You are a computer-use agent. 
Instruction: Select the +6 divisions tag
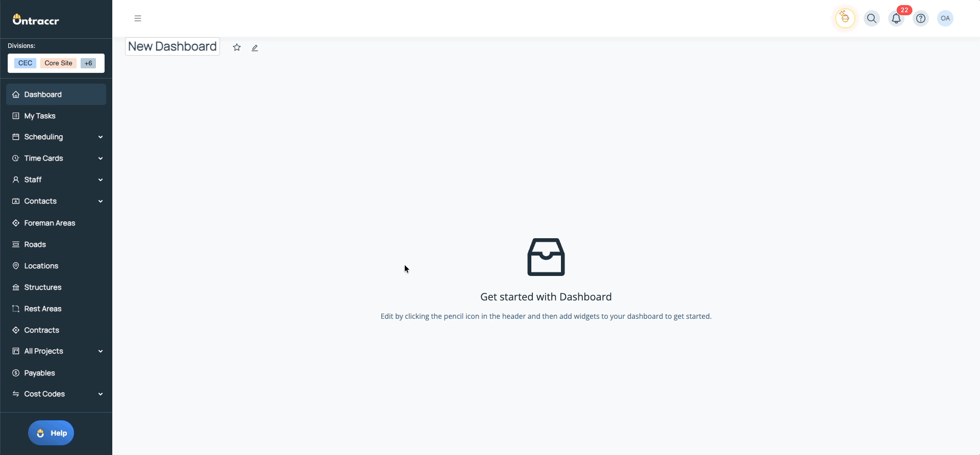coord(88,63)
